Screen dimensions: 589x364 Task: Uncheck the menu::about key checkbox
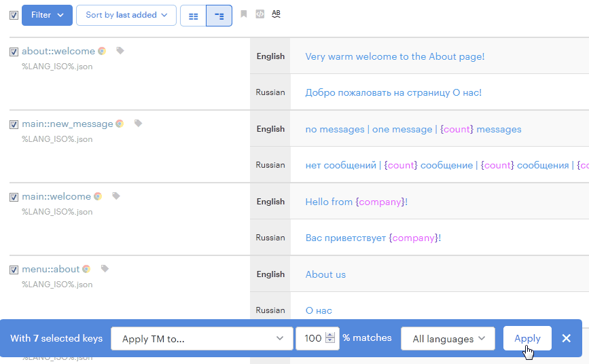[14, 270]
